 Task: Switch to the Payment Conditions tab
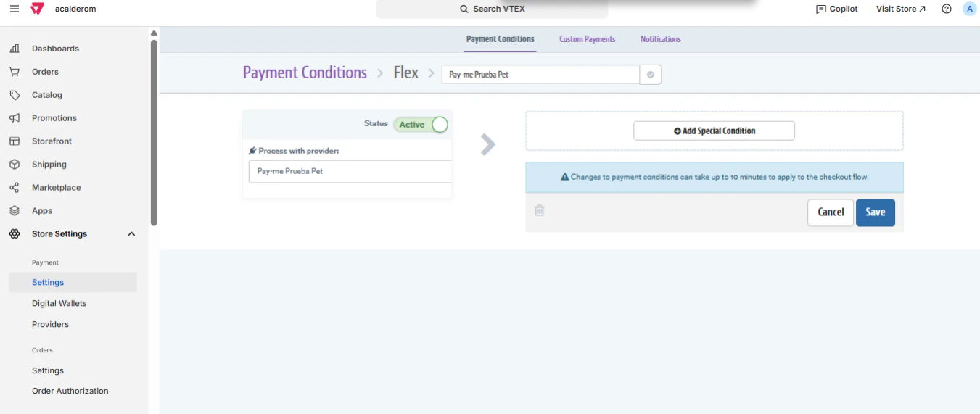coord(501,39)
